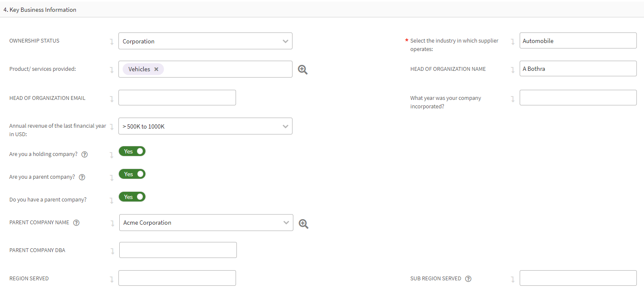Click into the Region Served input
Viewport: 644px width, 290px height.
click(177, 278)
